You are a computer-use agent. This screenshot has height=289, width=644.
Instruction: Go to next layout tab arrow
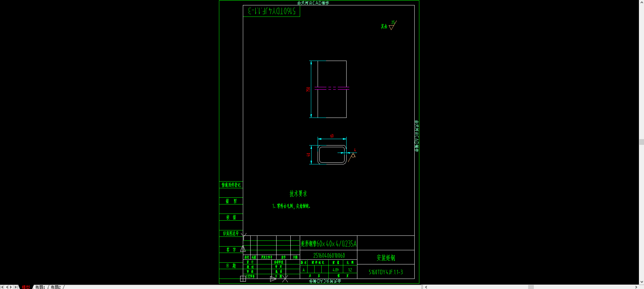(11, 287)
